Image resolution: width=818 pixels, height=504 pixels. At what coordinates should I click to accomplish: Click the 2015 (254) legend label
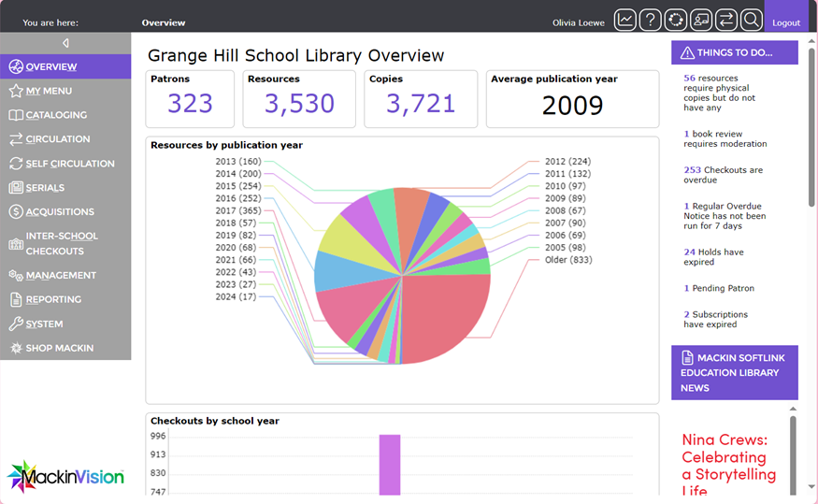click(x=238, y=186)
